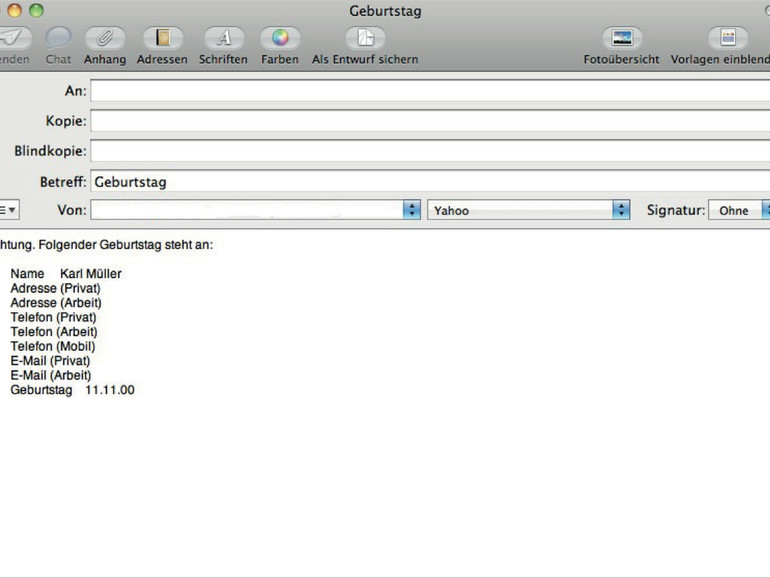Image resolution: width=770 pixels, height=578 pixels.
Task: Click the Senden paper plane icon
Action: [x=14, y=38]
